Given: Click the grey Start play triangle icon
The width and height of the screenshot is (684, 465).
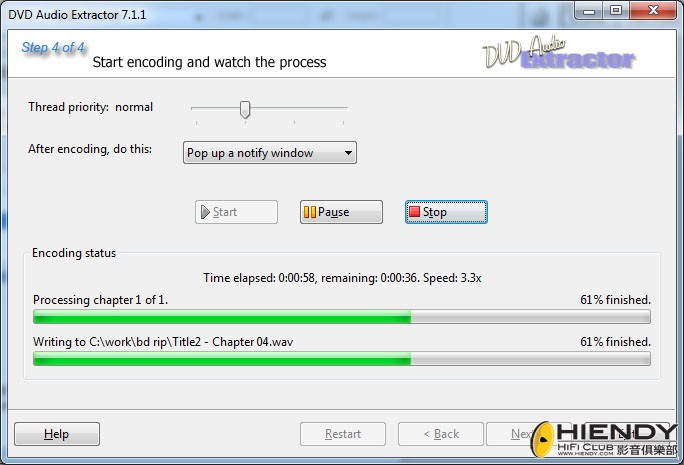Looking at the screenshot, I should point(205,212).
